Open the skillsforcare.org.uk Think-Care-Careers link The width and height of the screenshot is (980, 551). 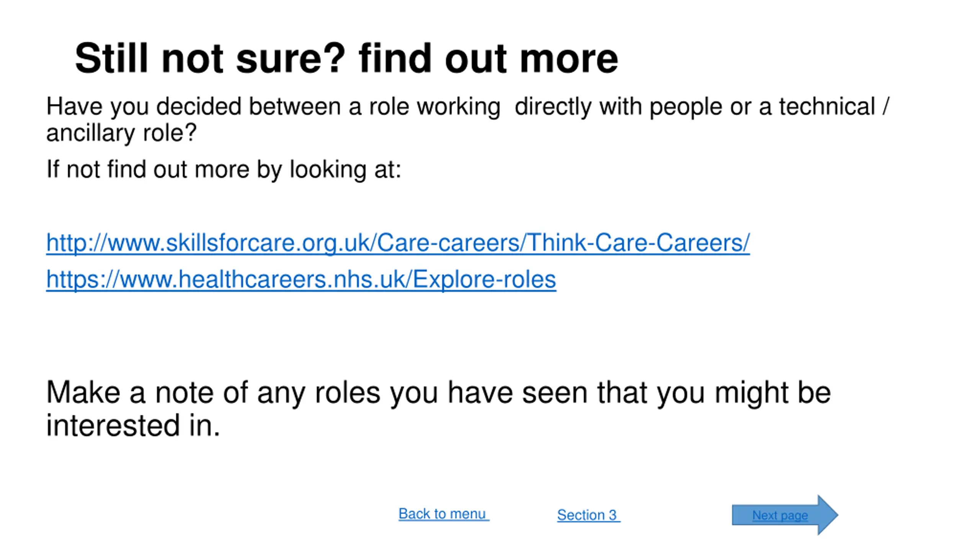(x=398, y=243)
